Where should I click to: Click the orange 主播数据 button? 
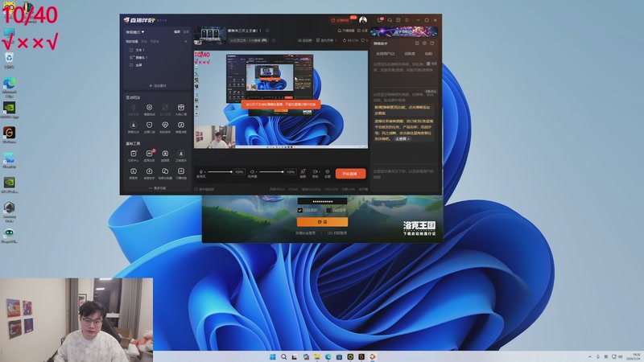pos(340,19)
